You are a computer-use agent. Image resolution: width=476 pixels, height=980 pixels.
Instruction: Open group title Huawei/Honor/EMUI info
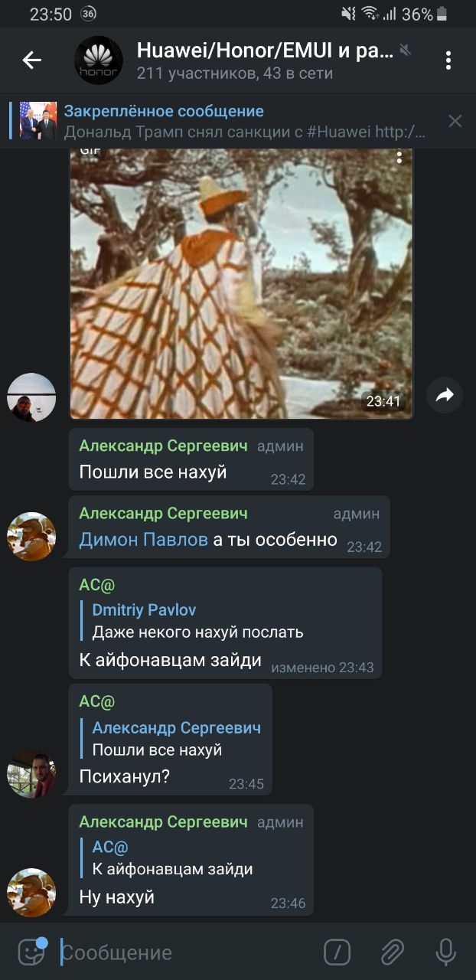point(265,51)
